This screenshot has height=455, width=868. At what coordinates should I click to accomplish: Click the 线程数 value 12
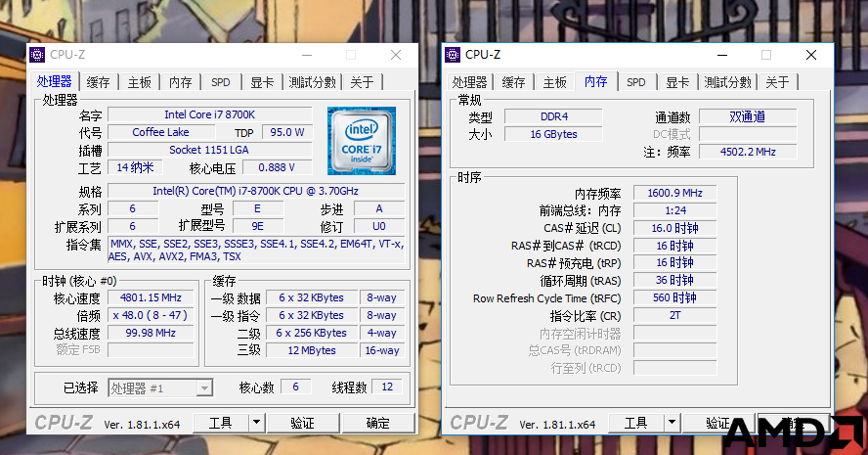pos(387,387)
